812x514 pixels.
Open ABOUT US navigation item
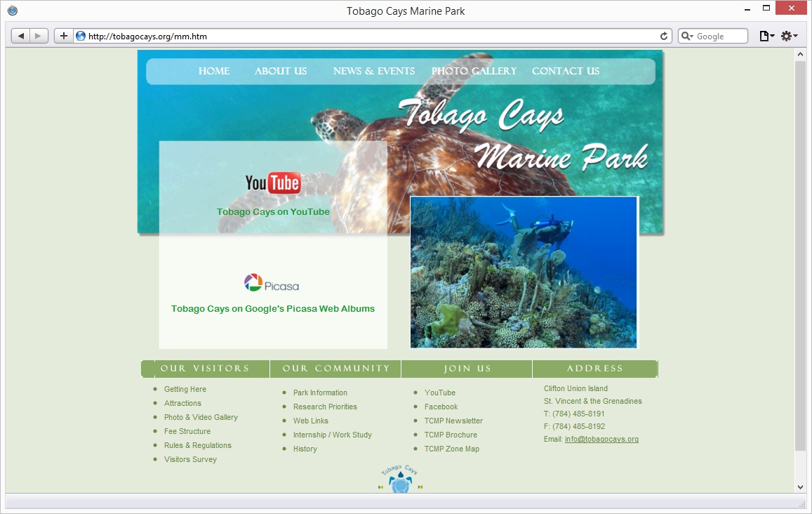(x=280, y=71)
